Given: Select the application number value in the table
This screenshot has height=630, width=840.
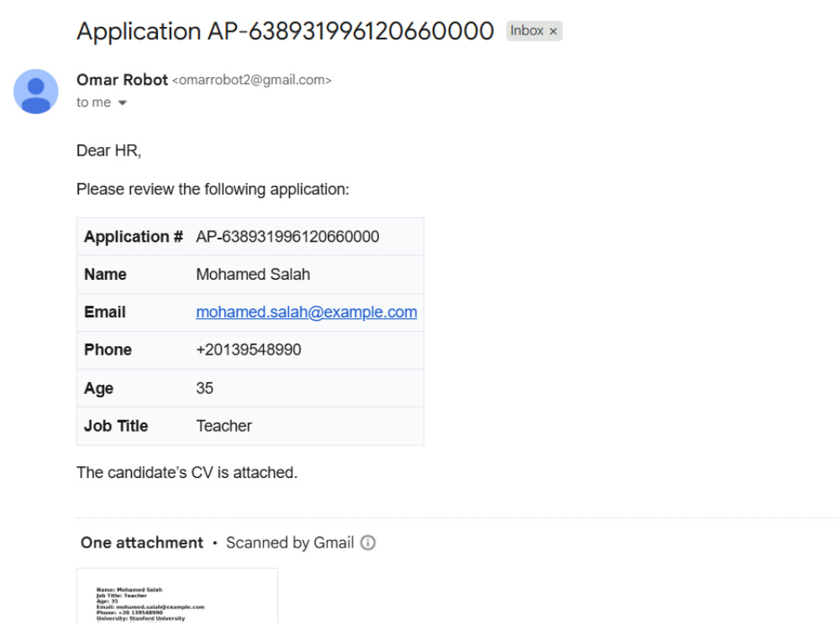Looking at the screenshot, I should coord(287,236).
